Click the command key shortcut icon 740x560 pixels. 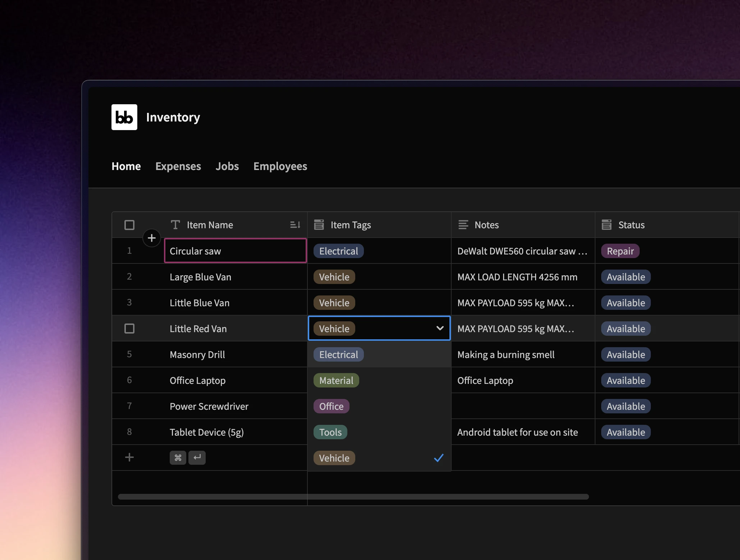(178, 458)
